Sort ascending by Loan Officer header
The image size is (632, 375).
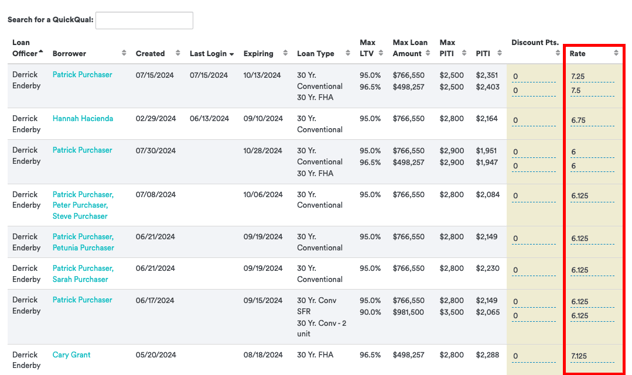point(27,48)
